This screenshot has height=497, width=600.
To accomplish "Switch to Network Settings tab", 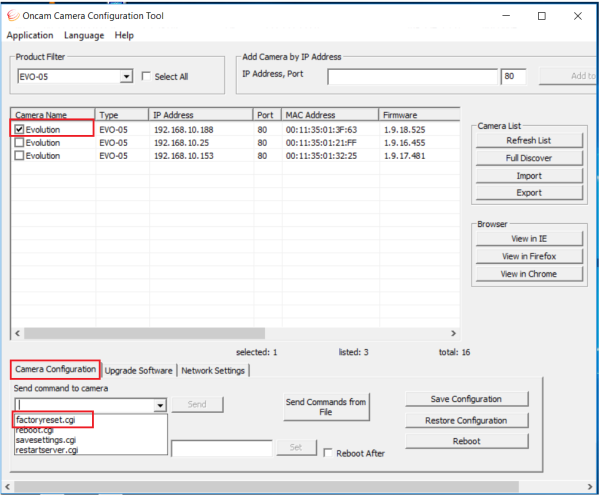I will 213,371.
